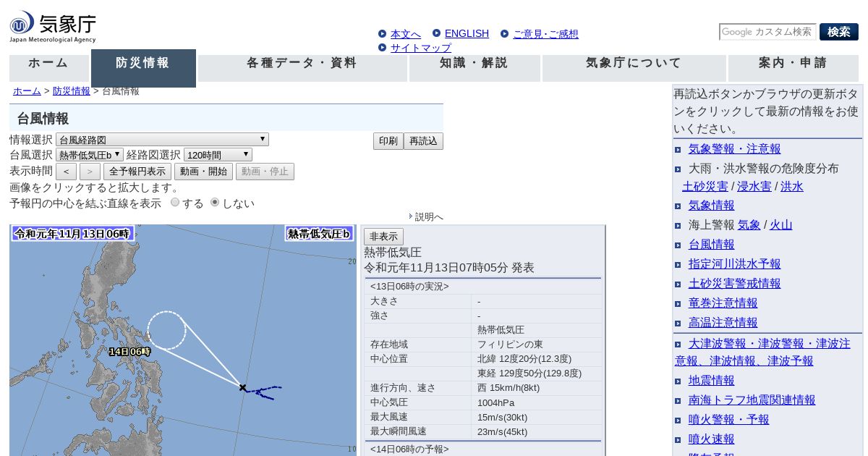The height and width of the screenshot is (456, 868).
Task: Click the 再読込 reload button
Action: click(423, 141)
